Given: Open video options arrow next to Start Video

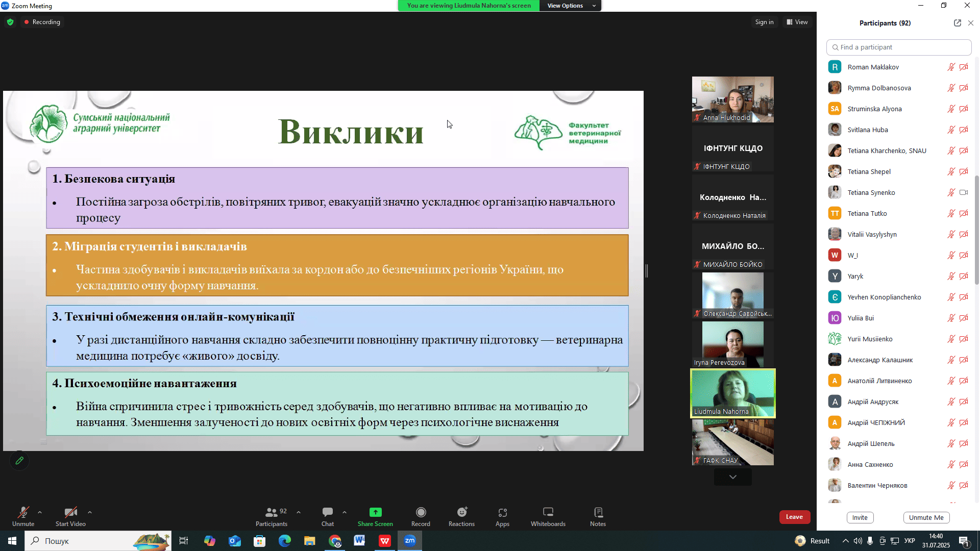Looking at the screenshot, I should click(90, 512).
